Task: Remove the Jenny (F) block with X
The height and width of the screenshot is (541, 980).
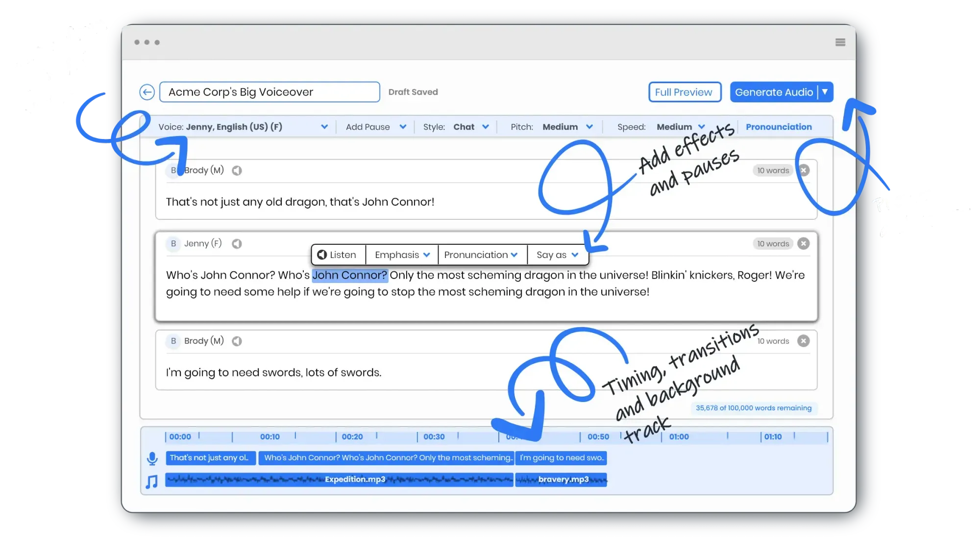Action: tap(803, 244)
